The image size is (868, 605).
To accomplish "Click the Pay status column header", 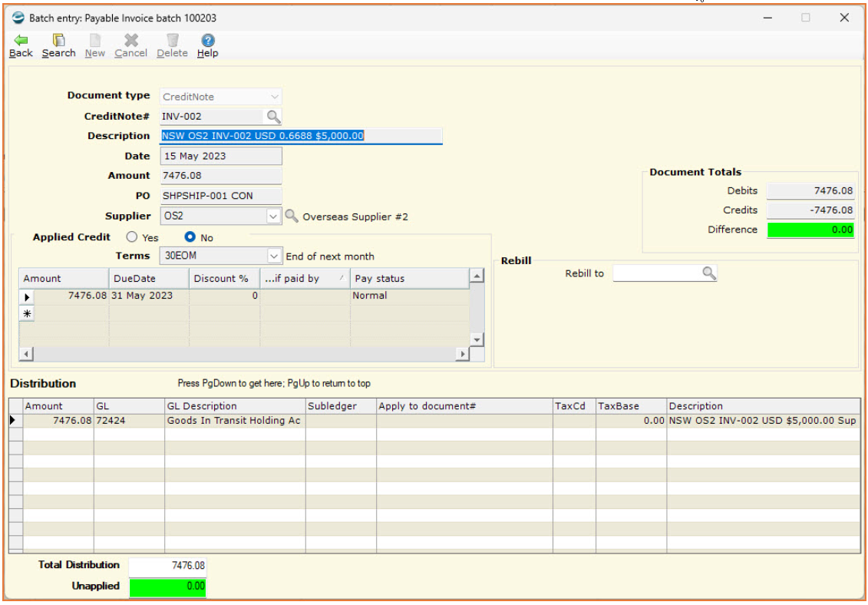I will click(410, 278).
